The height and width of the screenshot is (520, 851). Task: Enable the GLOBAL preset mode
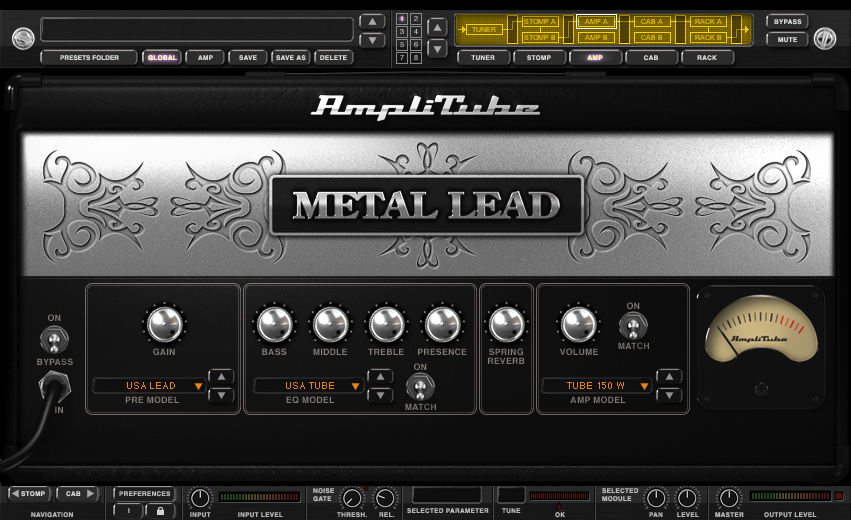[x=162, y=58]
